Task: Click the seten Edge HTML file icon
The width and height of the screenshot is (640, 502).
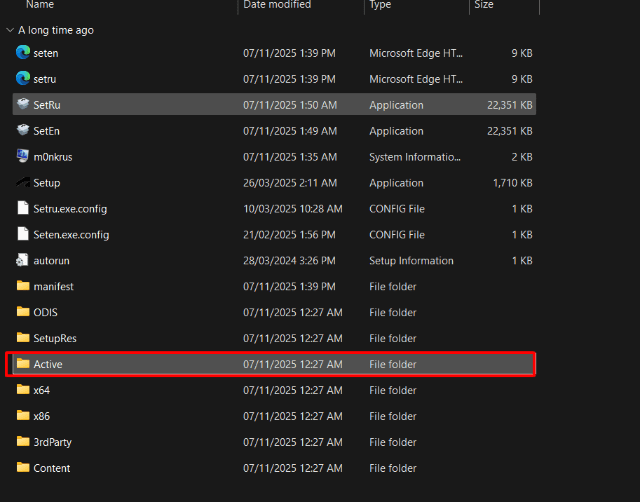Action: tap(23, 53)
